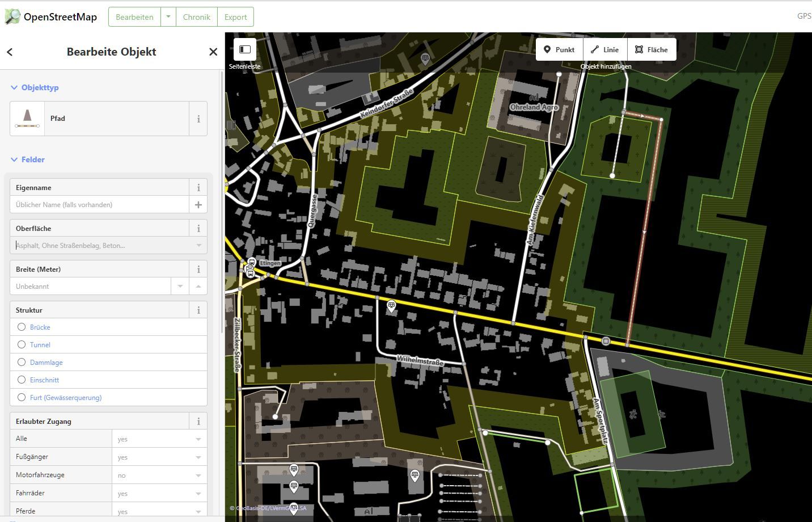The height and width of the screenshot is (522, 812).
Task: Open info for the Pfad object type
Action: tap(198, 119)
